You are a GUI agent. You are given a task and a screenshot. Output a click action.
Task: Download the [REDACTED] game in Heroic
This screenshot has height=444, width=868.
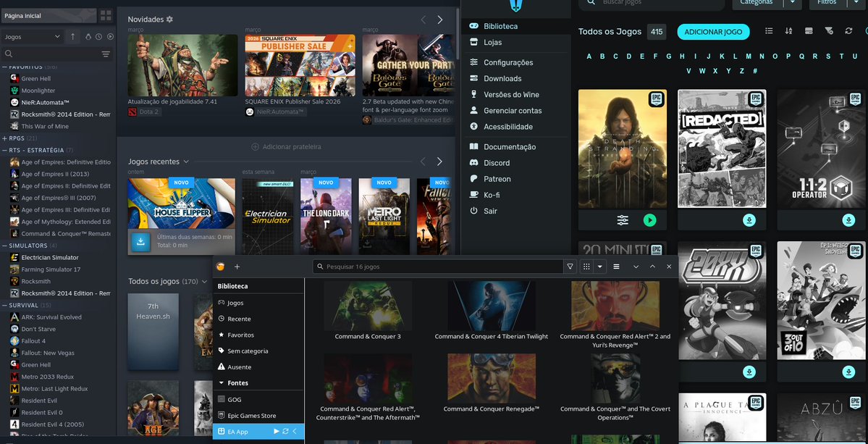(749, 220)
